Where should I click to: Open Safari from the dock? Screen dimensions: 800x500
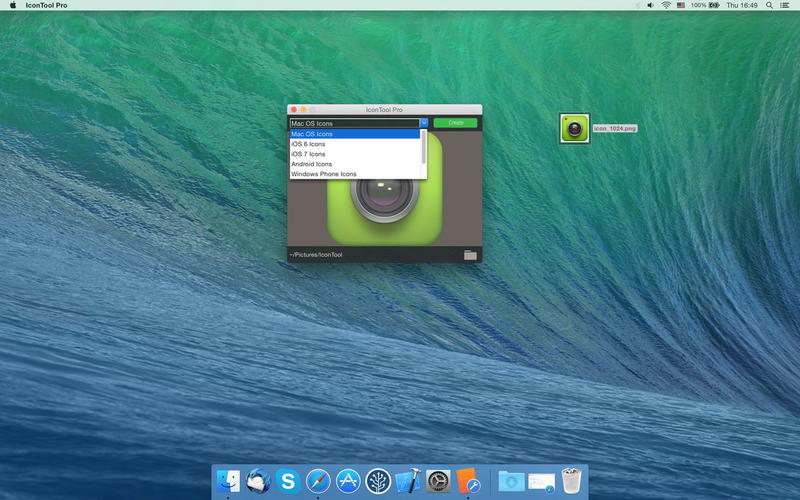[318, 481]
